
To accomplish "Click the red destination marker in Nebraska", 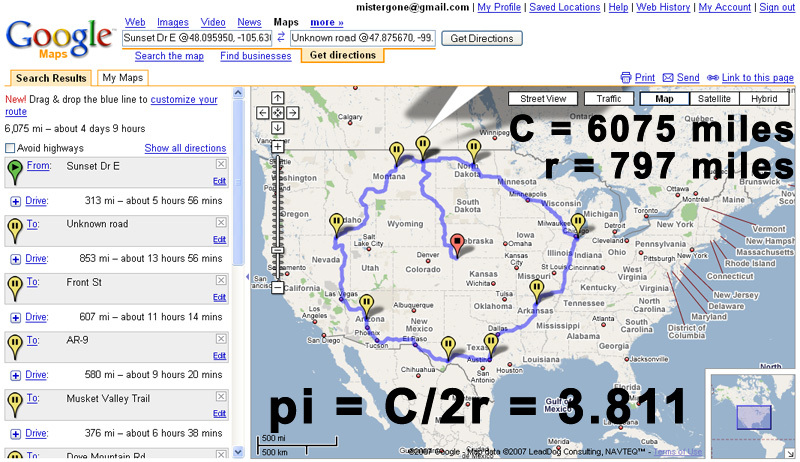I will (459, 243).
